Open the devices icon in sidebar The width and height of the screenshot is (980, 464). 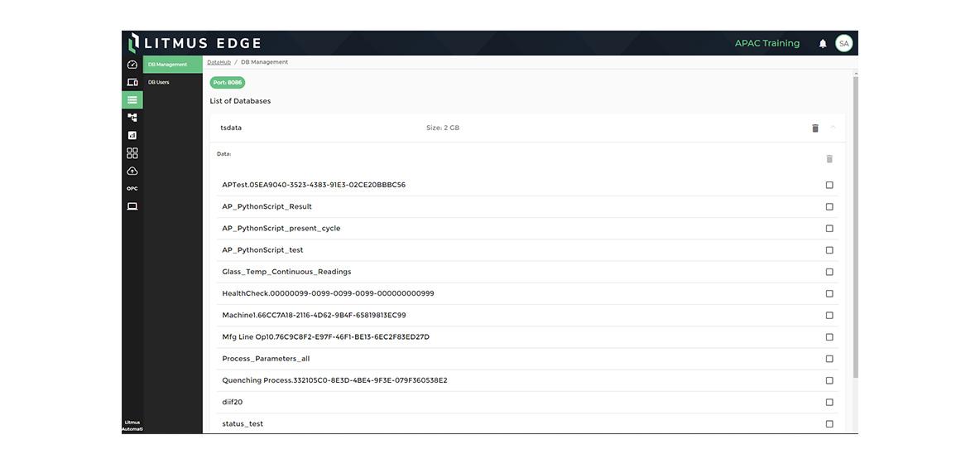pyautogui.click(x=132, y=82)
